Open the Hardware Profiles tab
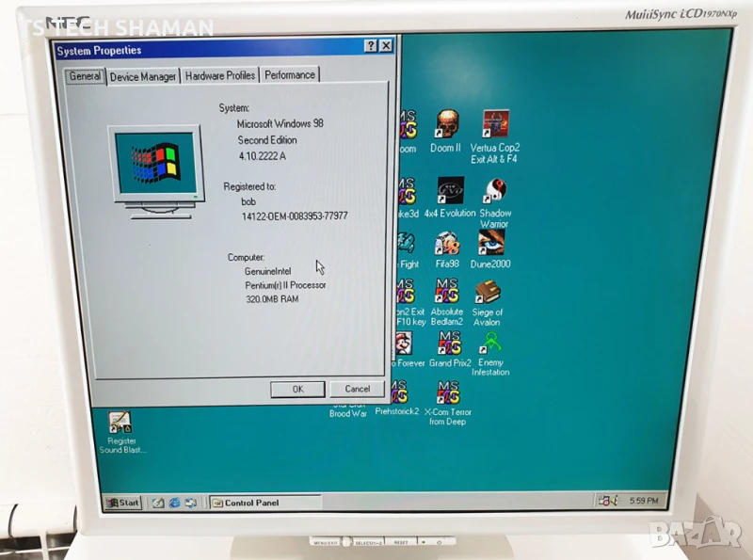Image resolution: width=753 pixels, height=560 pixels. click(x=220, y=75)
